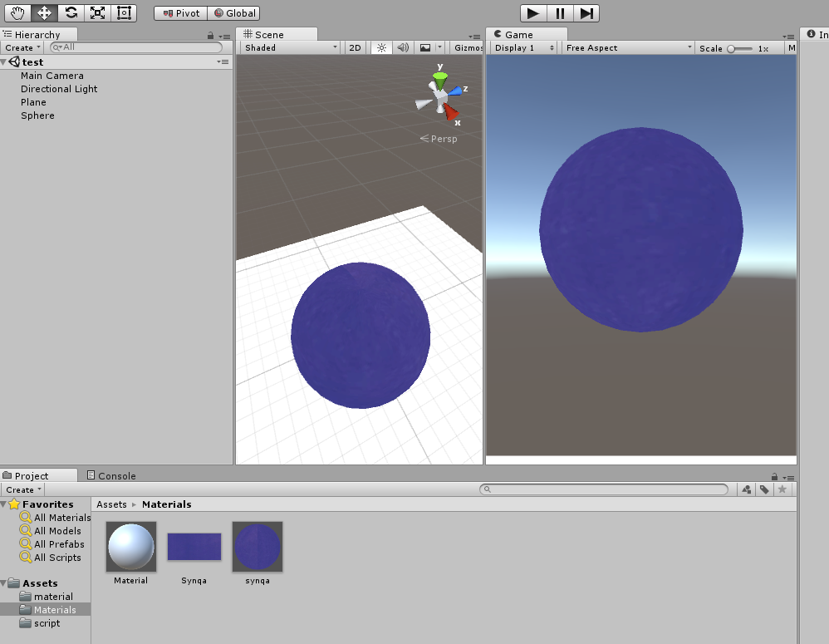Open the scene effects dropdown arrow

[x=439, y=47]
